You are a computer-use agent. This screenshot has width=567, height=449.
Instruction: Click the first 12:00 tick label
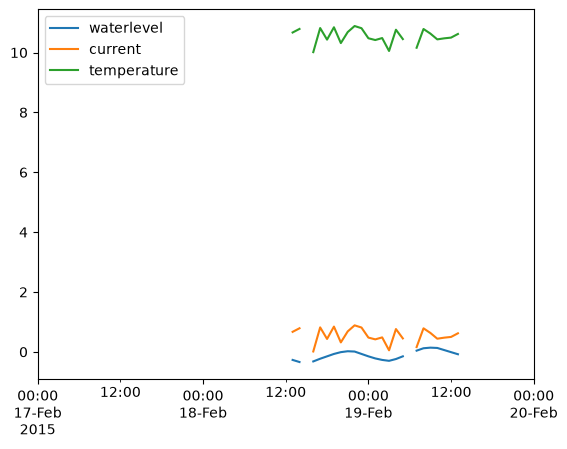(120, 392)
